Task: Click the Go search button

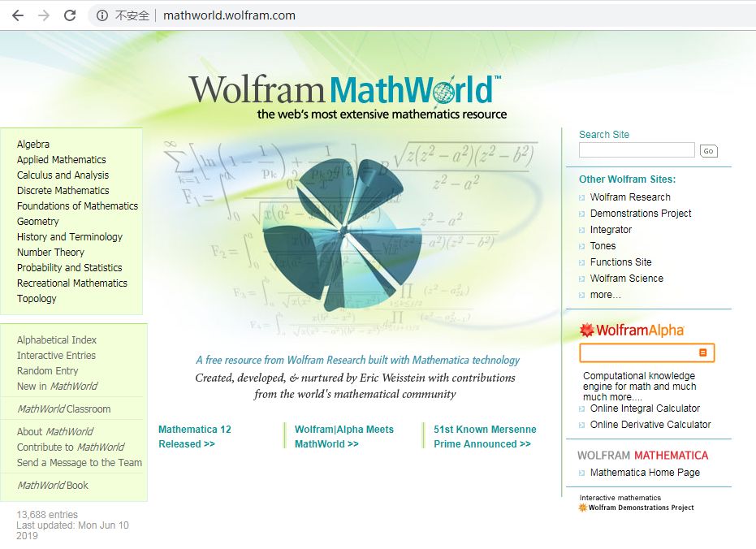Action: click(708, 151)
